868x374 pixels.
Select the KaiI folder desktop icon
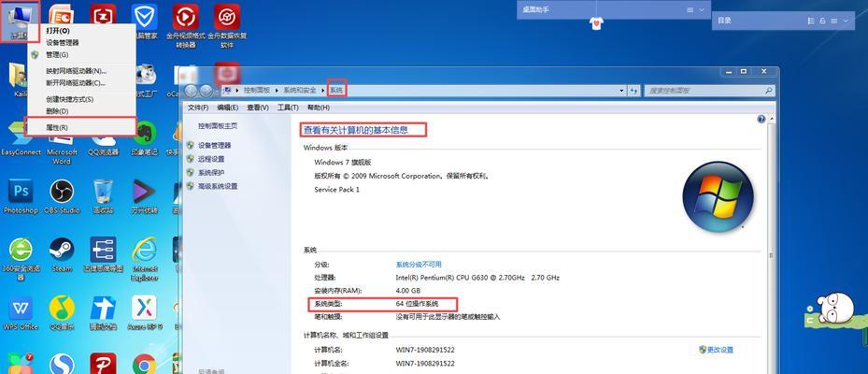pos(19,79)
